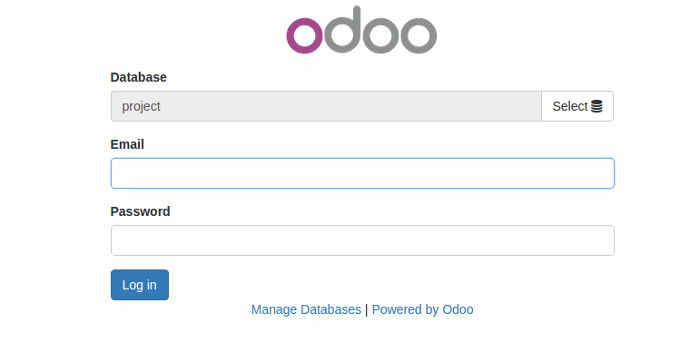Focus the Password input field
The height and width of the screenshot is (362, 690).
(x=363, y=241)
